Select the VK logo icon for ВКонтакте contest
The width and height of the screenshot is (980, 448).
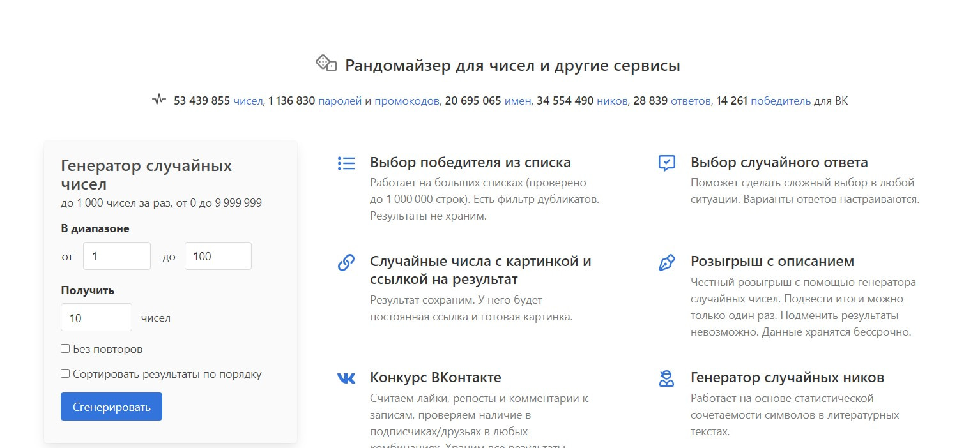(x=346, y=378)
